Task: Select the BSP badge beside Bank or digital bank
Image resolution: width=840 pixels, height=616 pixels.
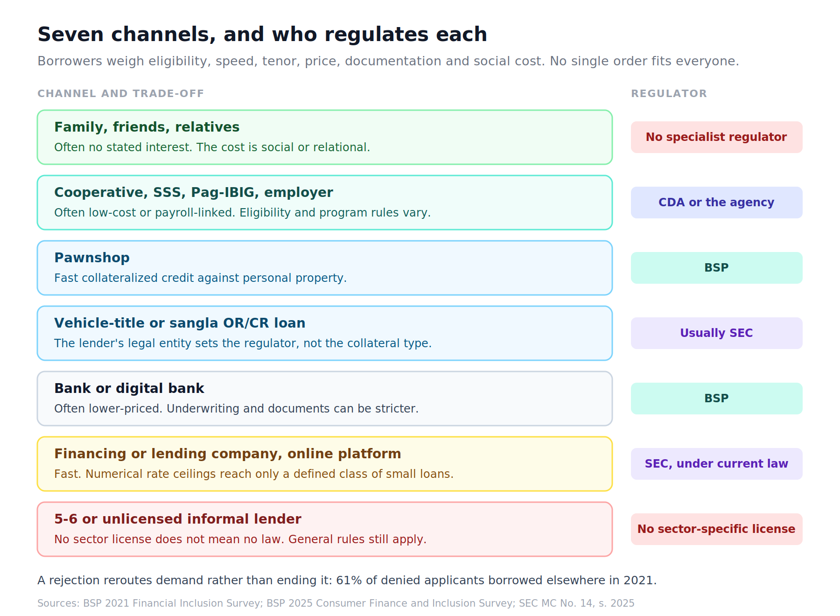Action: coord(716,399)
